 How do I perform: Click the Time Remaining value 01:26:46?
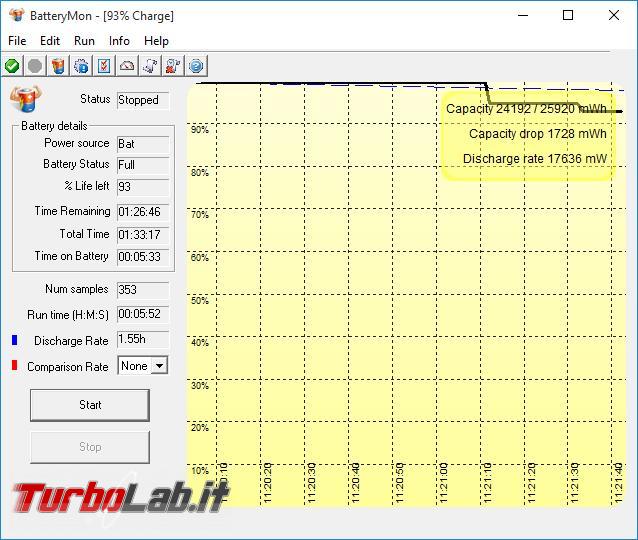point(143,212)
